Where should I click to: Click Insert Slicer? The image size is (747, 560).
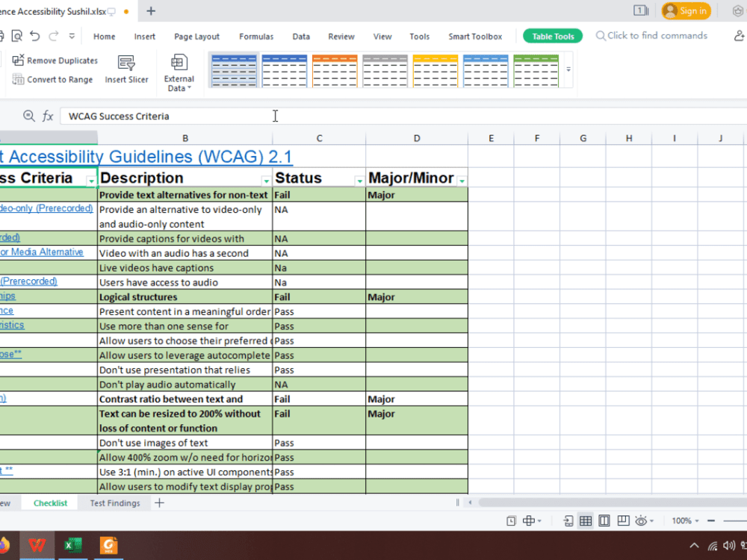(126, 69)
